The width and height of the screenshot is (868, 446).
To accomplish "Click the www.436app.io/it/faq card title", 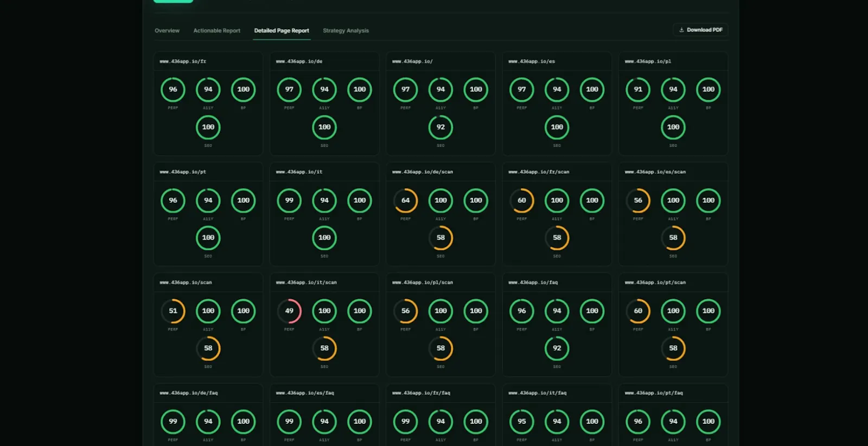I will pyautogui.click(x=537, y=393).
